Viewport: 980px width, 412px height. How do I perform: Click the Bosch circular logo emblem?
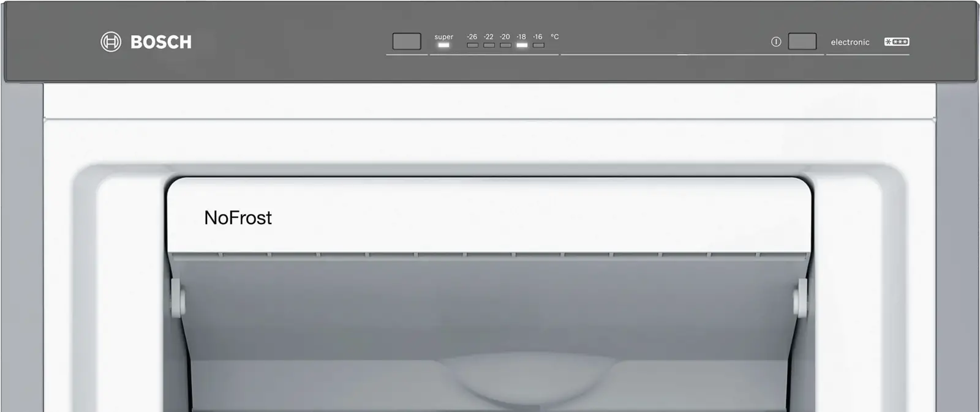(111, 42)
